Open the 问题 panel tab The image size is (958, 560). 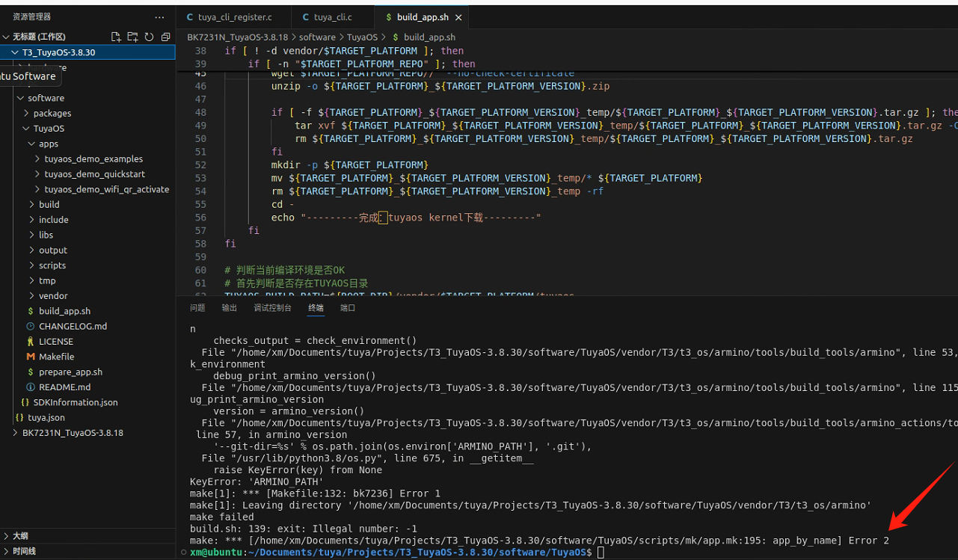pyautogui.click(x=197, y=308)
